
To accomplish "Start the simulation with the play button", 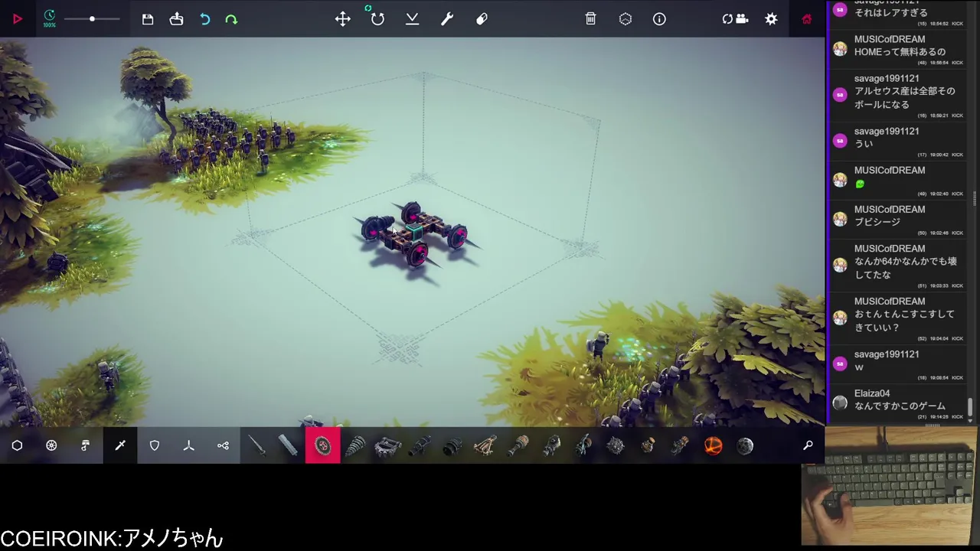I will click(17, 19).
